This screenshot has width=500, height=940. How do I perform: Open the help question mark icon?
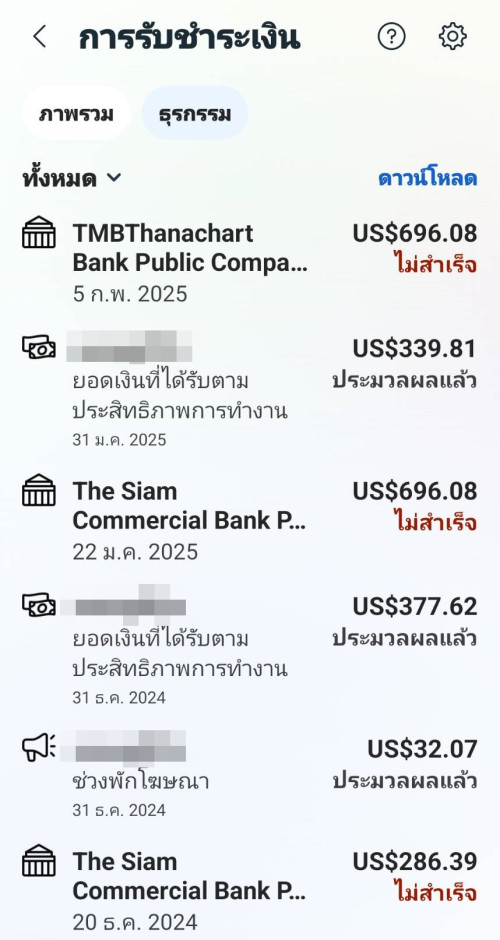(x=391, y=37)
